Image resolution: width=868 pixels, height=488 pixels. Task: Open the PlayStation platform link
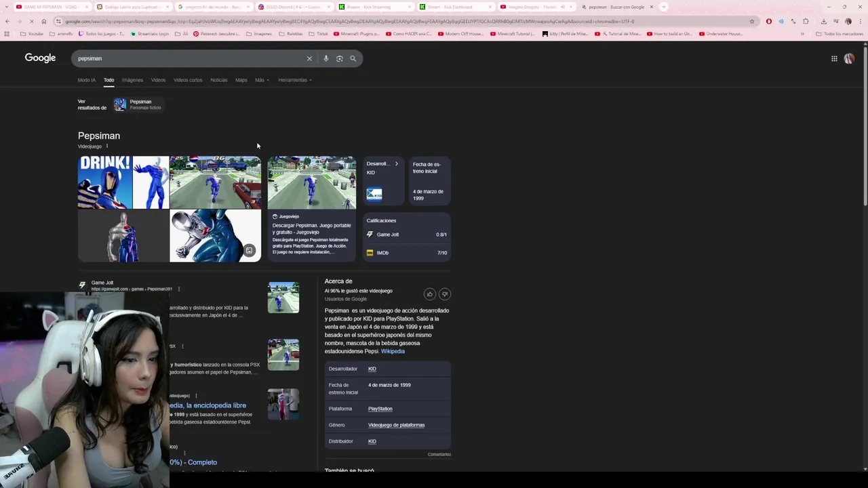point(380,409)
